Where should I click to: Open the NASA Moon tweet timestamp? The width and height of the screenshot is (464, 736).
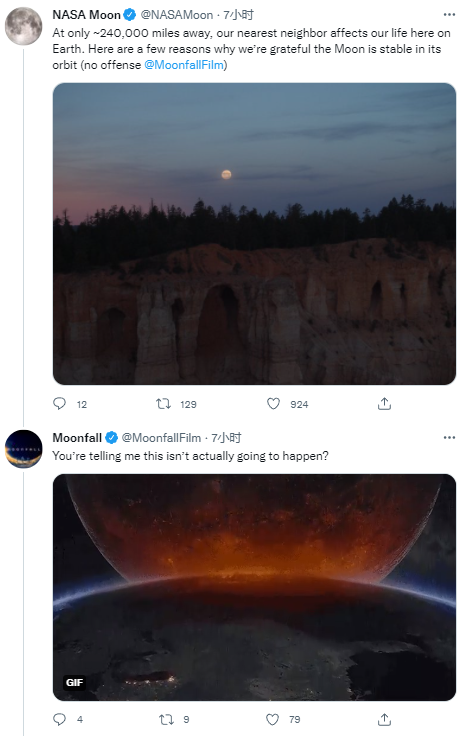[x=238, y=15]
